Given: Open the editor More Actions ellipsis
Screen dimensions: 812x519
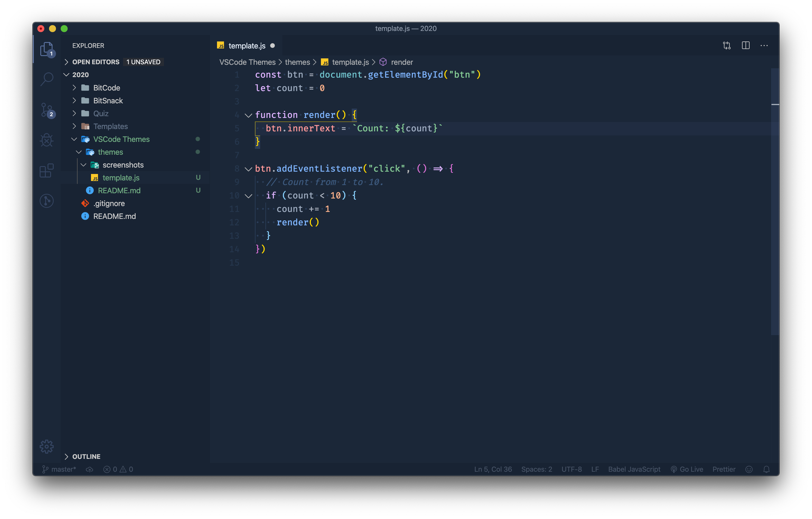Looking at the screenshot, I should coord(764,46).
